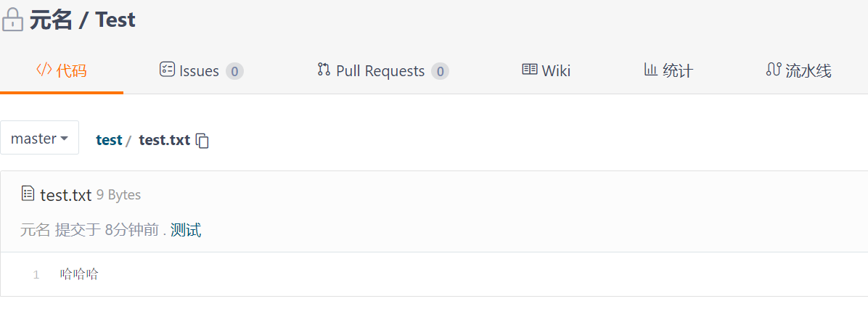
Task: Click the 元名 owner name in title
Action: click(51, 20)
